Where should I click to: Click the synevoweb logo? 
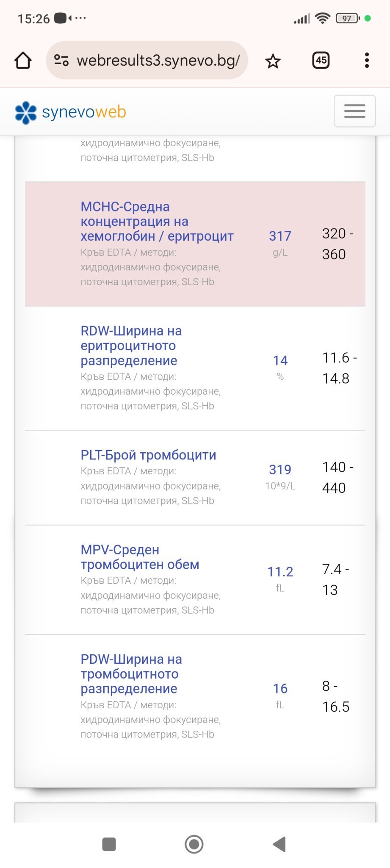(x=70, y=112)
